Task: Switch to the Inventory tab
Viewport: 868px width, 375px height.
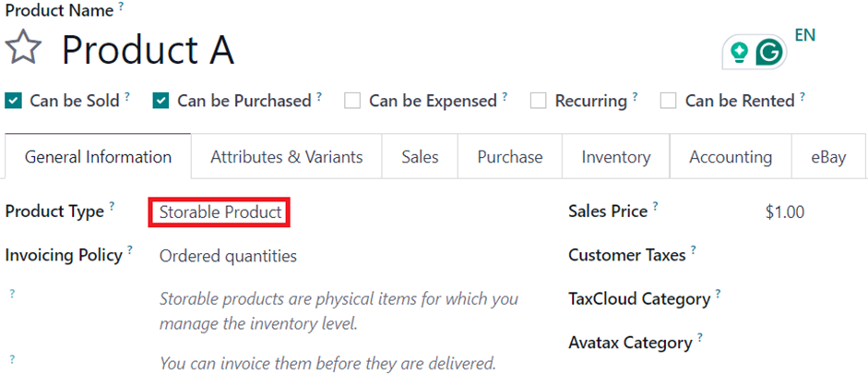Action: pyautogui.click(x=615, y=157)
